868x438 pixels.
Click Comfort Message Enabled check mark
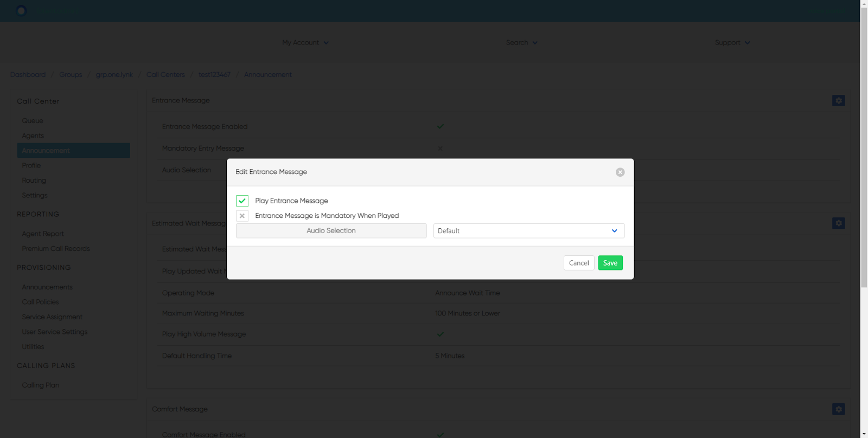(441, 434)
